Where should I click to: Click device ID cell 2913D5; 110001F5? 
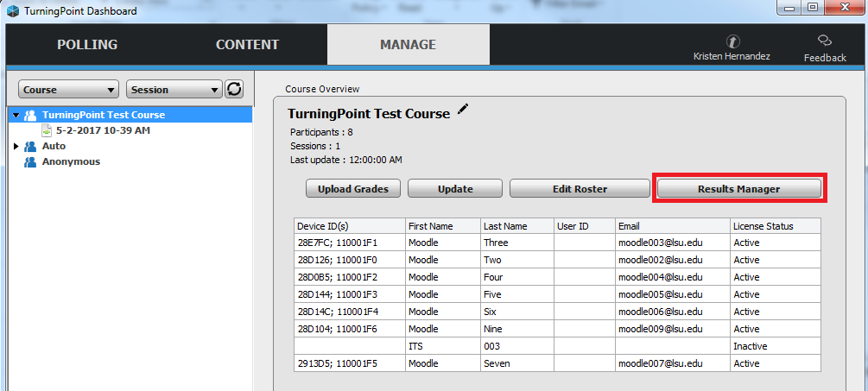pyautogui.click(x=350, y=363)
